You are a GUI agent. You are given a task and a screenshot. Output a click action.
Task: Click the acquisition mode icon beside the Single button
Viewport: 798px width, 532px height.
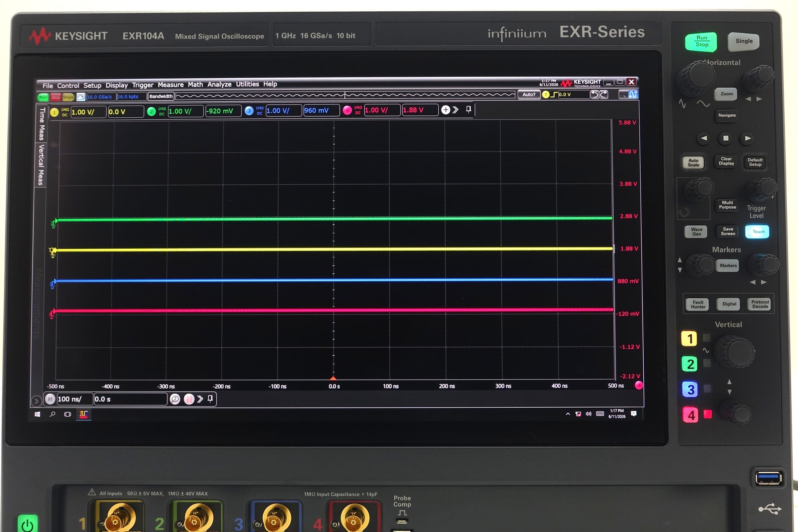point(81,97)
